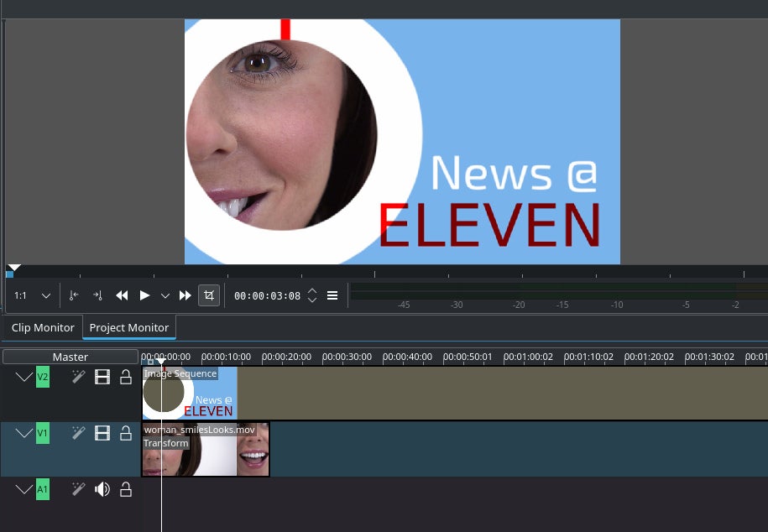Click the set zone in icon
Screen dimensions: 768x532
coord(75,295)
